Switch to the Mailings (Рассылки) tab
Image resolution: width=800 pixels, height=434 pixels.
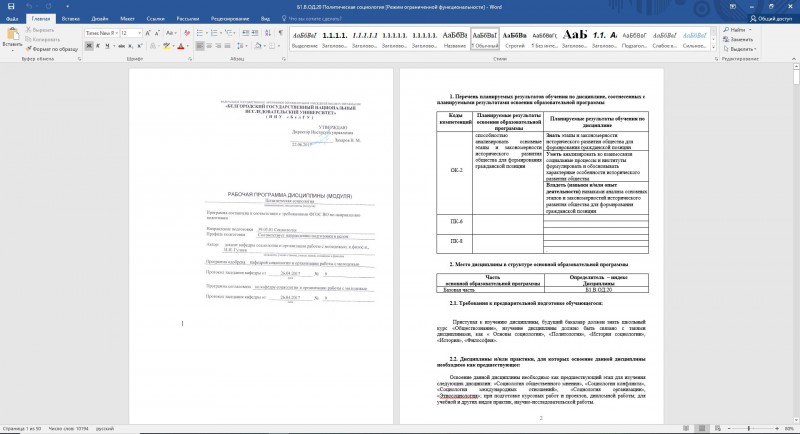pos(188,19)
